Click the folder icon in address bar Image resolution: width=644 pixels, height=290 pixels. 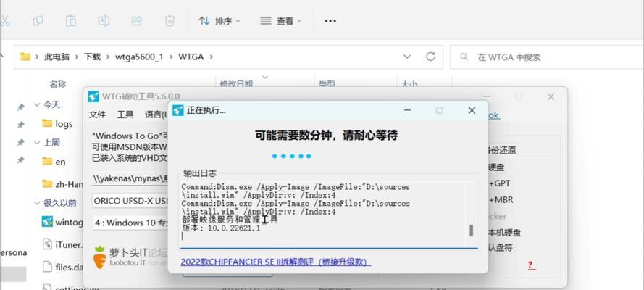(25, 57)
